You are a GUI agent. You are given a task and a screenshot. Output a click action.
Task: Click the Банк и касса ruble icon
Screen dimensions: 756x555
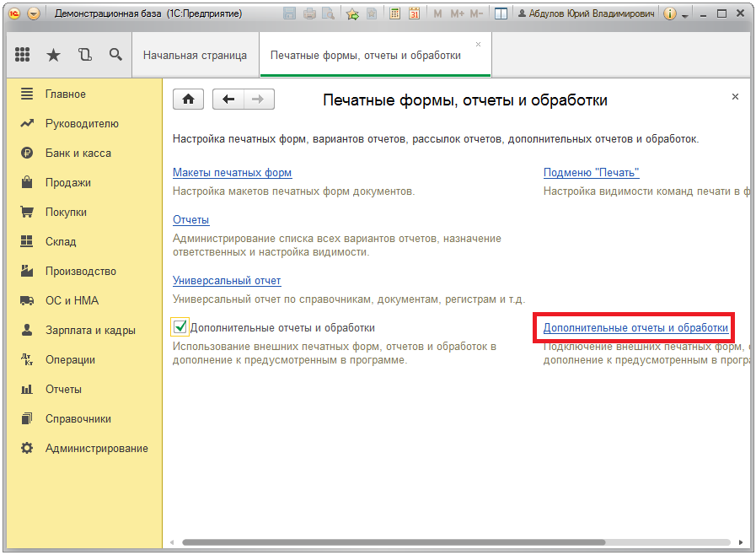pyautogui.click(x=27, y=153)
